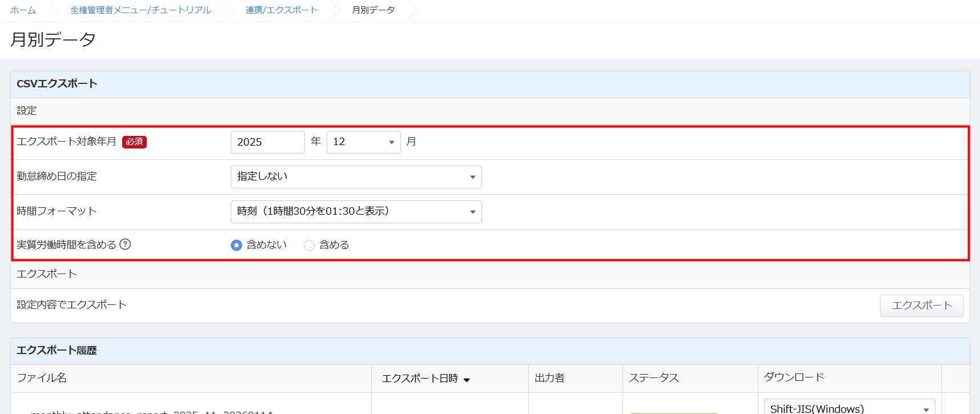Navigate to 連携/エクスポート breadcrumb
This screenshot has width=980, height=414.
click(282, 10)
